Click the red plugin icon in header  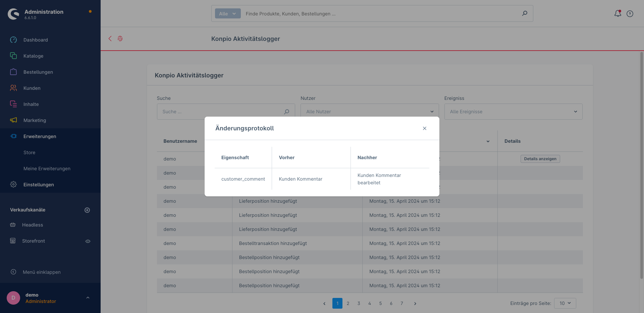tap(120, 39)
